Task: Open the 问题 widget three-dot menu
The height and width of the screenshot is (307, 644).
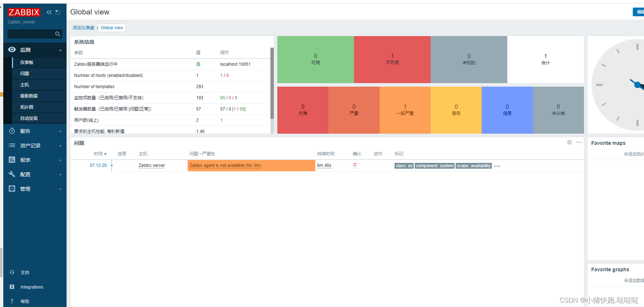Action: [579, 142]
